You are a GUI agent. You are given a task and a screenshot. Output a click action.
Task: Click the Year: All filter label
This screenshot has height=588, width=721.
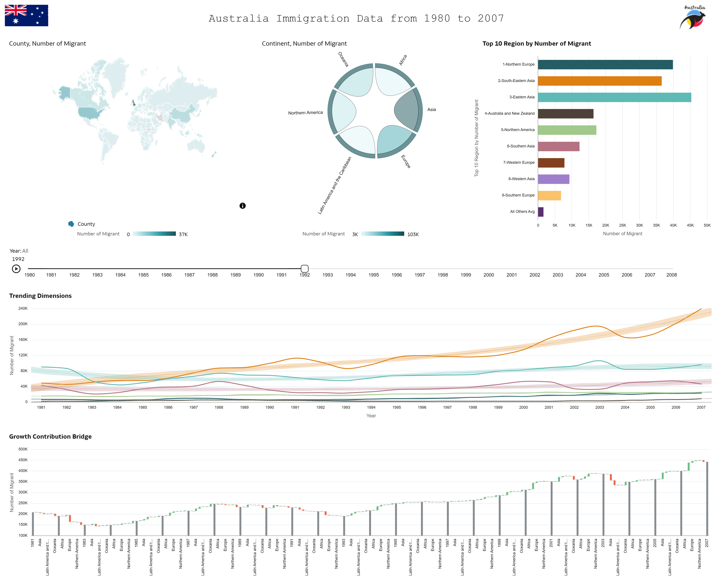click(19, 251)
